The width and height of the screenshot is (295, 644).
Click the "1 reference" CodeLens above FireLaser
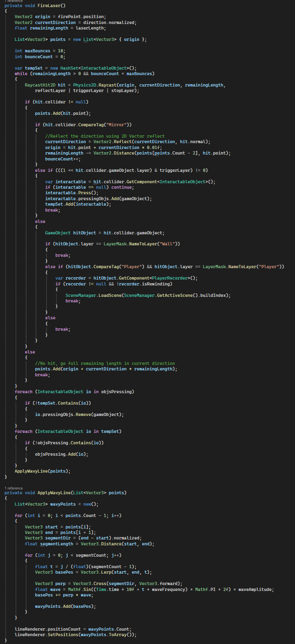pos(14,1)
